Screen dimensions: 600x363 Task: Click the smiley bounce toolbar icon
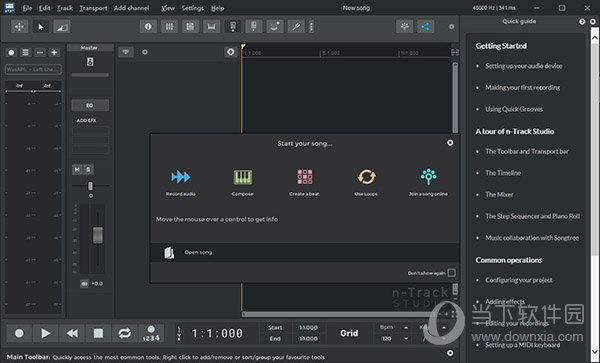(x=275, y=26)
